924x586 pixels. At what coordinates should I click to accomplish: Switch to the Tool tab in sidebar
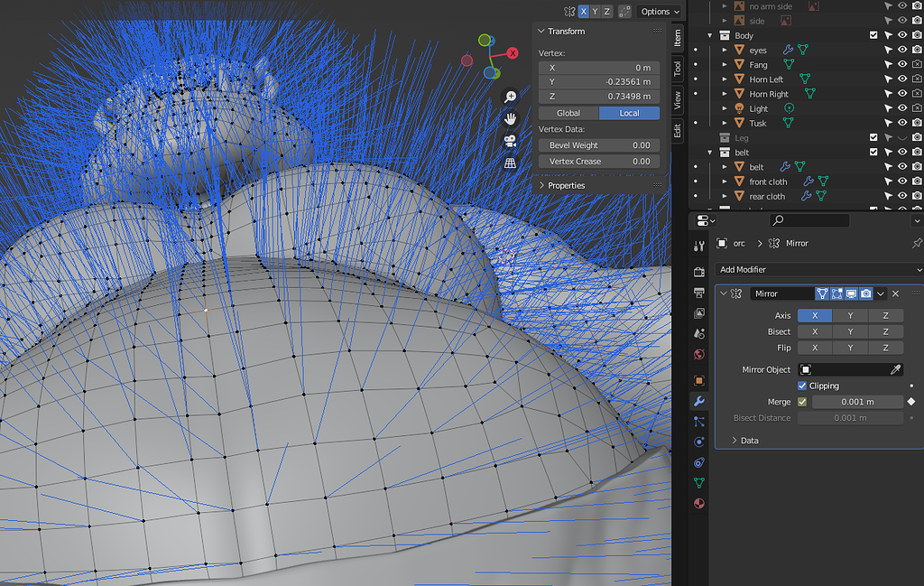pyautogui.click(x=679, y=68)
